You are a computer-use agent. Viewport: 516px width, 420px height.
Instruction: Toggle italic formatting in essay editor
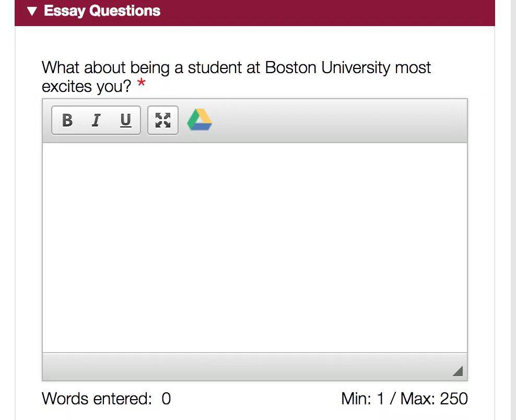[x=96, y=120]
